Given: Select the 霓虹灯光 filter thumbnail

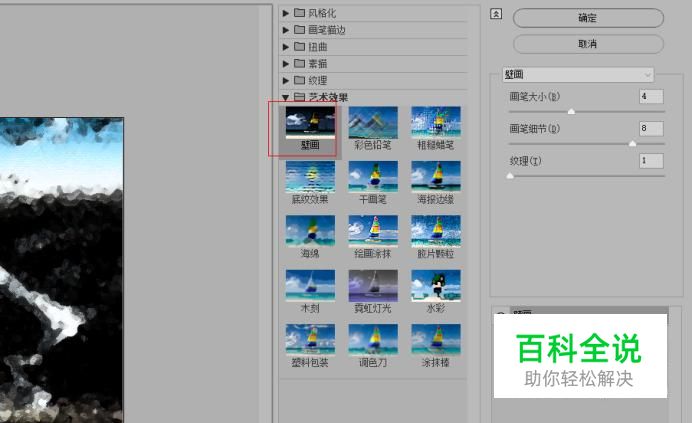Looking at the screenshot, I should (x=373, y=286).
